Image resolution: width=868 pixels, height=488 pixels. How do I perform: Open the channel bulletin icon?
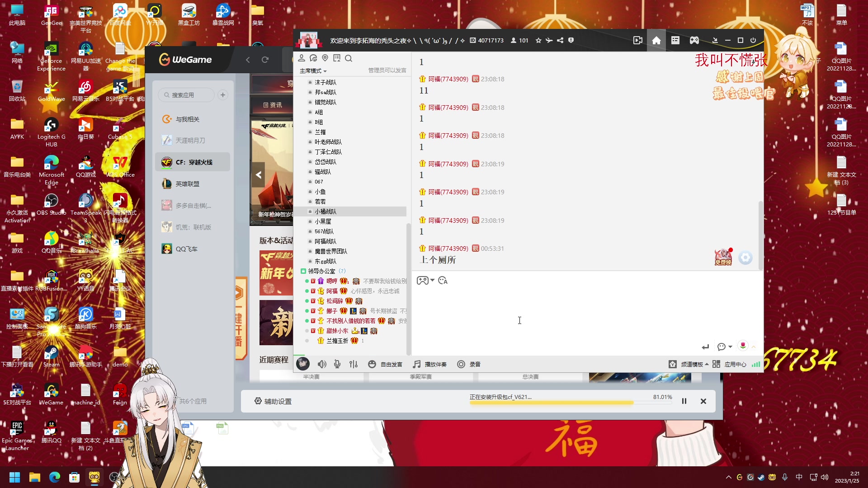337,58
